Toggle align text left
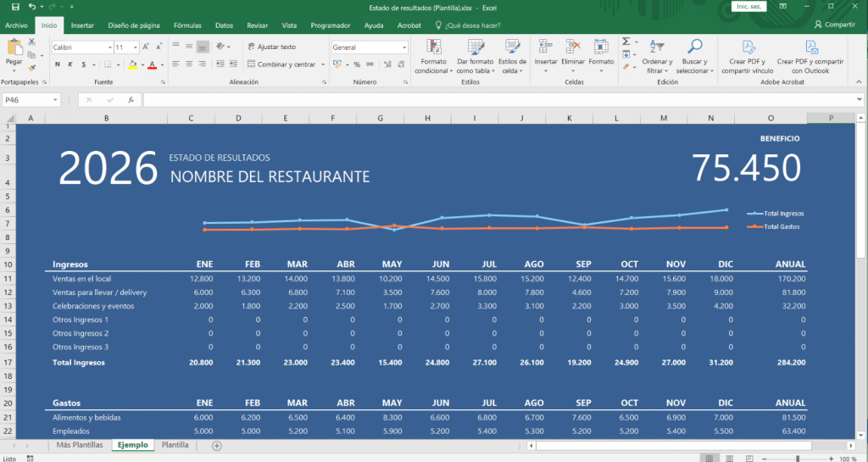868x462 pixels. (176, 64)
